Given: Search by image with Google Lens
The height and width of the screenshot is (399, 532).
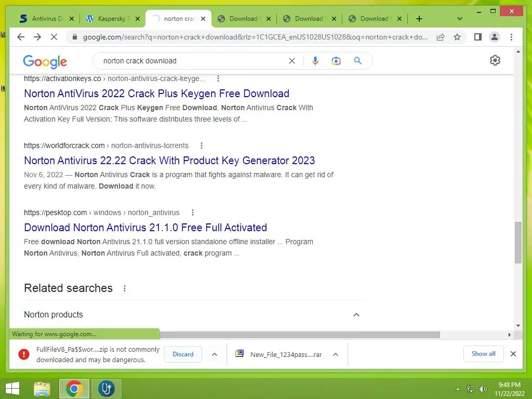Looking at the screenshot, I should coord(336,61).
